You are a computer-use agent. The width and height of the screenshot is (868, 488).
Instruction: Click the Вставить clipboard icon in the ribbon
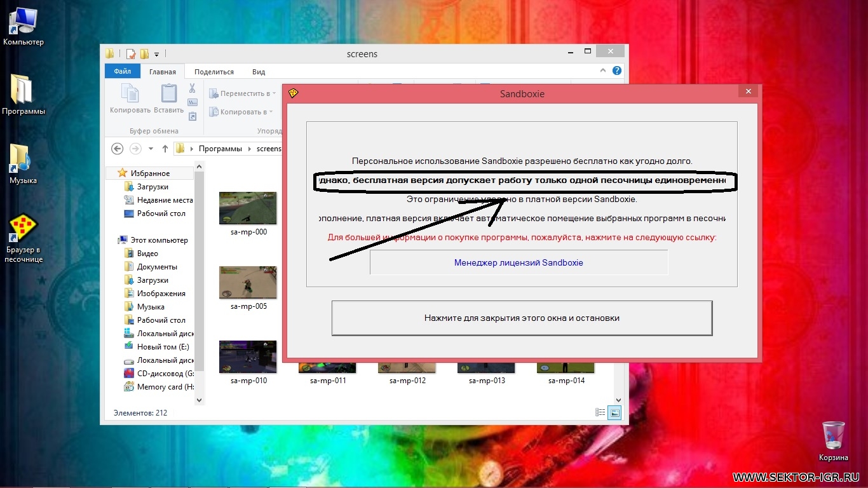[x=169, y=99]
